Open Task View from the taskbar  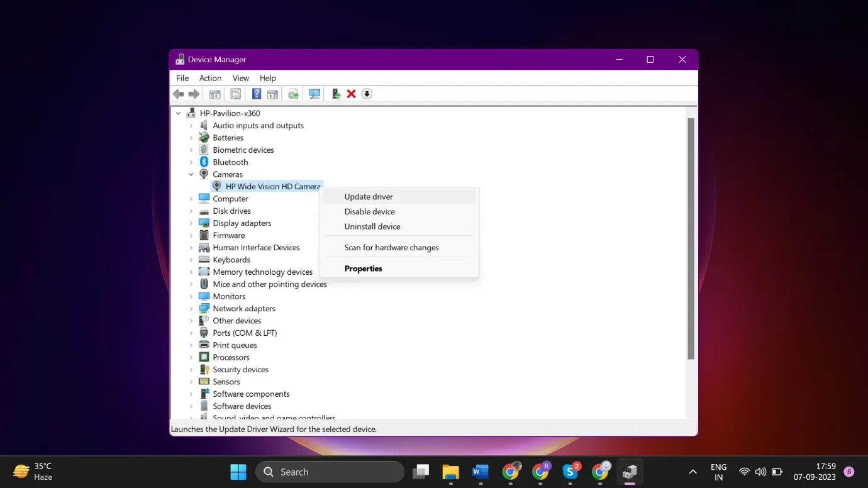click(x=420, y=472)
